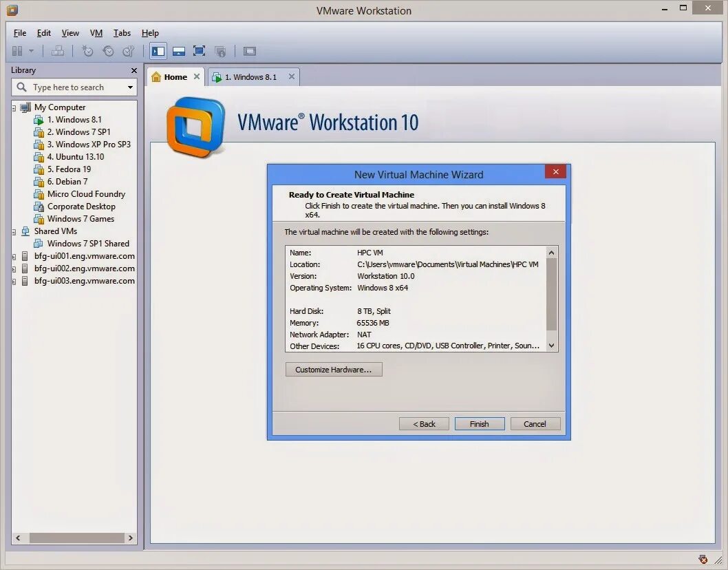
Task: Click the status bar message icon at bottom right
Action: coord(703,559)
